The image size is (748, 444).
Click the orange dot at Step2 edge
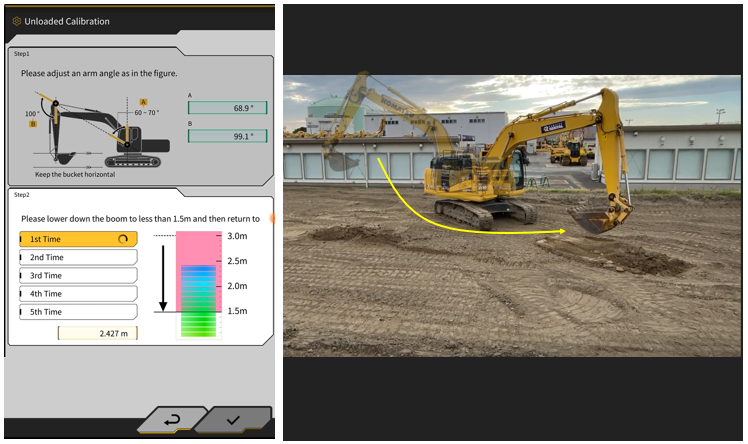point(272,218)
